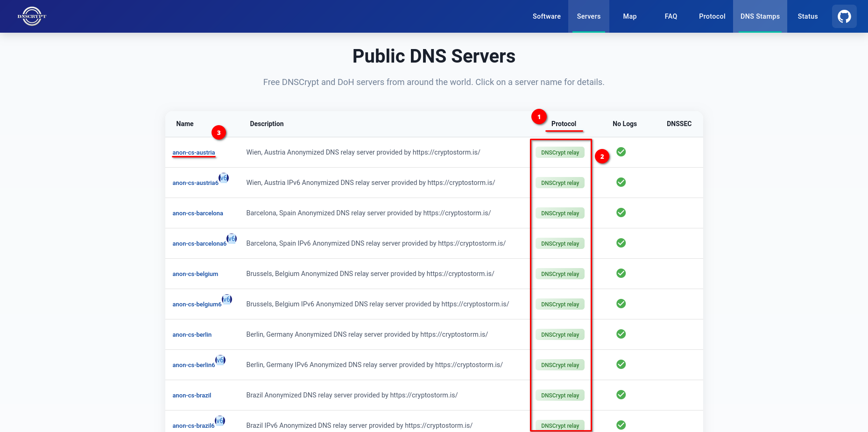This screenshot has height=432, width=868.
Task: Click the v6 badge beside anon-cs-brazil6
Action: point(220,421)
